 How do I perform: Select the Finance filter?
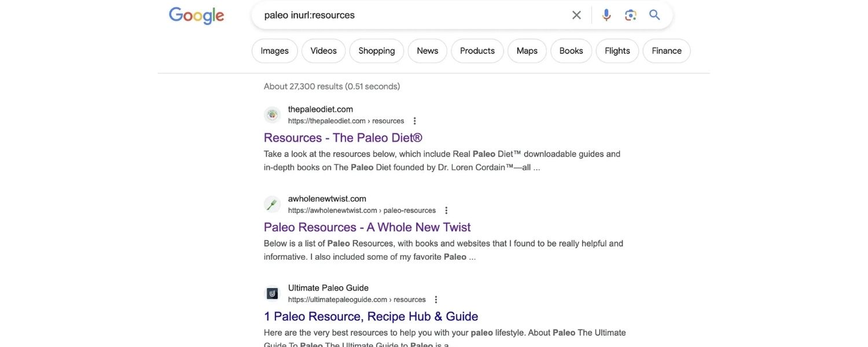tap(667, 49)
